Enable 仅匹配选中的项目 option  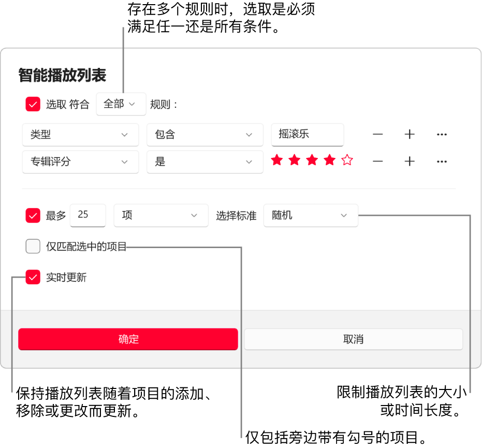tap(33, 246)
